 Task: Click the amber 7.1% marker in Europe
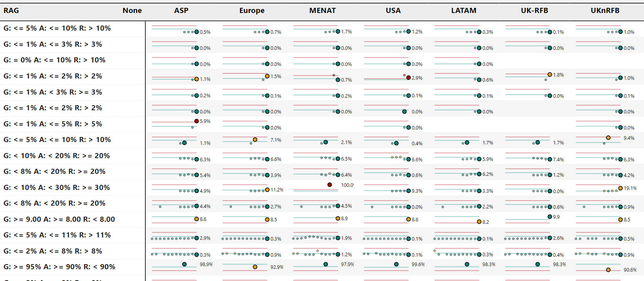click(x=255, y=140)
